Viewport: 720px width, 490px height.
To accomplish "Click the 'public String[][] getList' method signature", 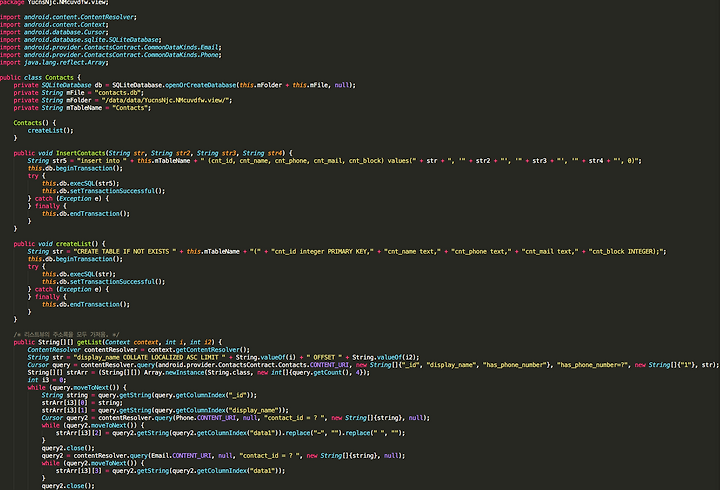I will point(118,342).
